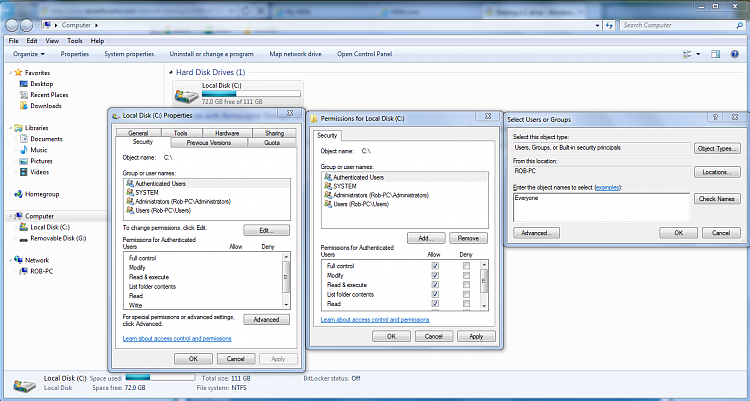The width and height of the screenshot is (750, 401).
Task: Open the address bar history dropdown
Action: tap(597, 25)
